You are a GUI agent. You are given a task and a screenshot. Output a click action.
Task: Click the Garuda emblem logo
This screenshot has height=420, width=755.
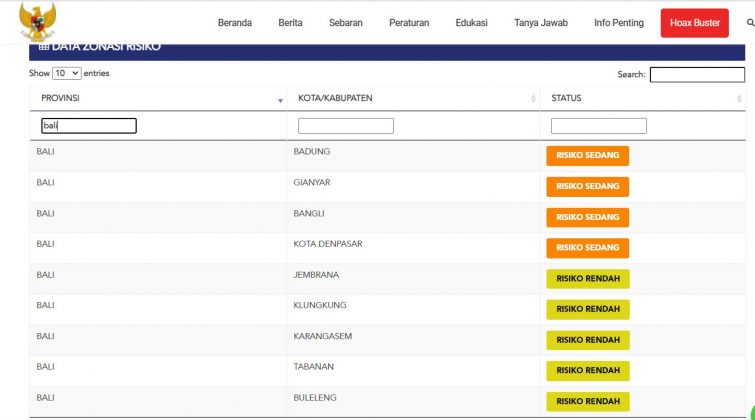pos(37,20)
